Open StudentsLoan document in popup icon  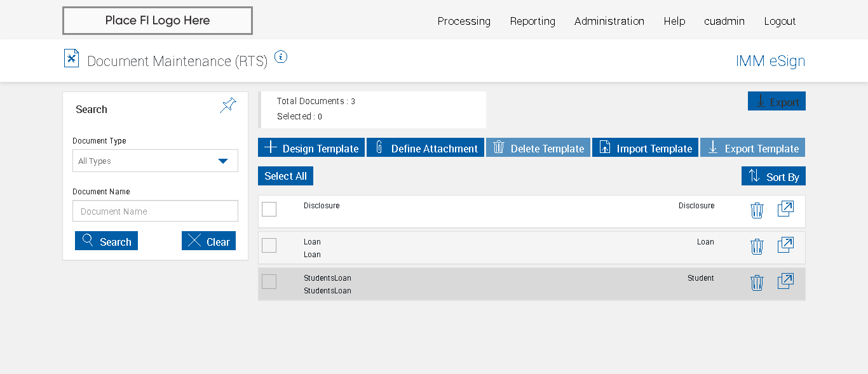pos(785,281)
